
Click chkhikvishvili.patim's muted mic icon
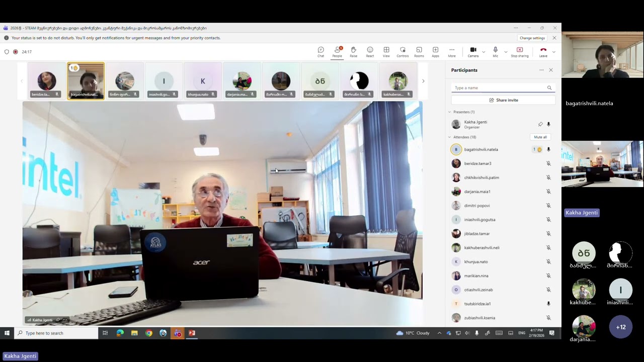548,177
